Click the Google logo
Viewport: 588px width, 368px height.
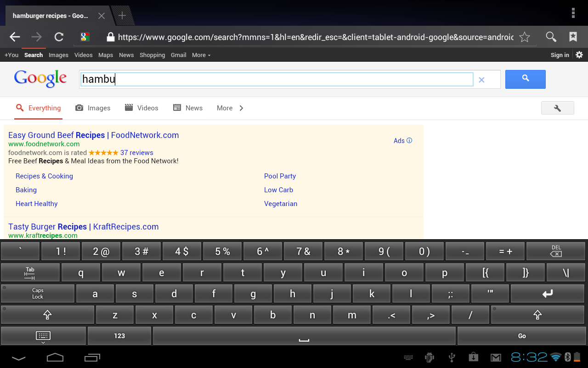coord(40,79)
